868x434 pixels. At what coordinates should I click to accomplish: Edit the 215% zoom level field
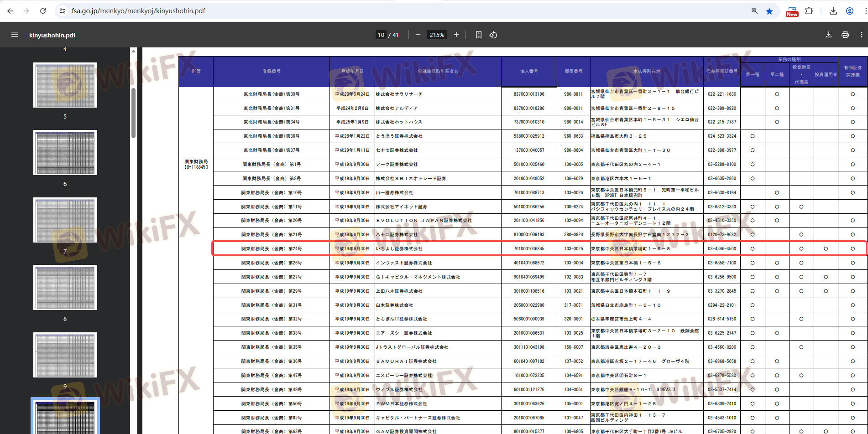(437, 35)
